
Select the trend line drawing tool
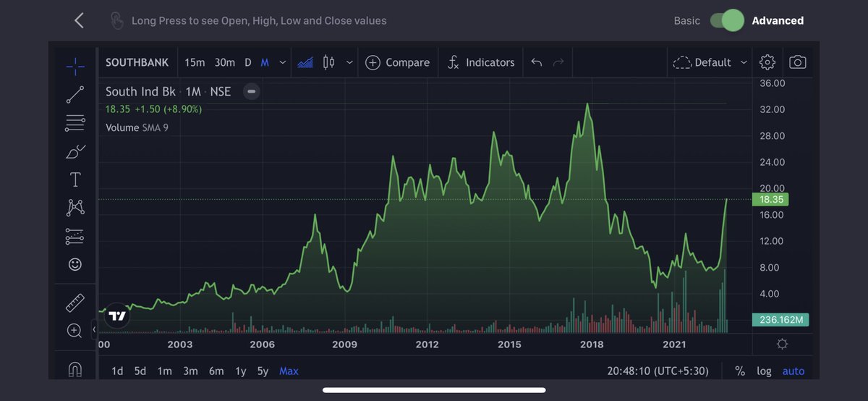click(x=75, y=94)
